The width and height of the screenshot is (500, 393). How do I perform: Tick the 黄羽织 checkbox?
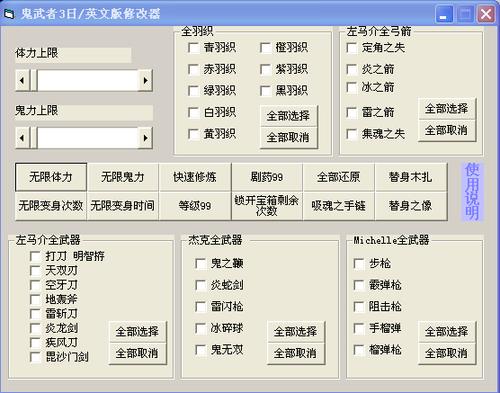coord(194,134)
